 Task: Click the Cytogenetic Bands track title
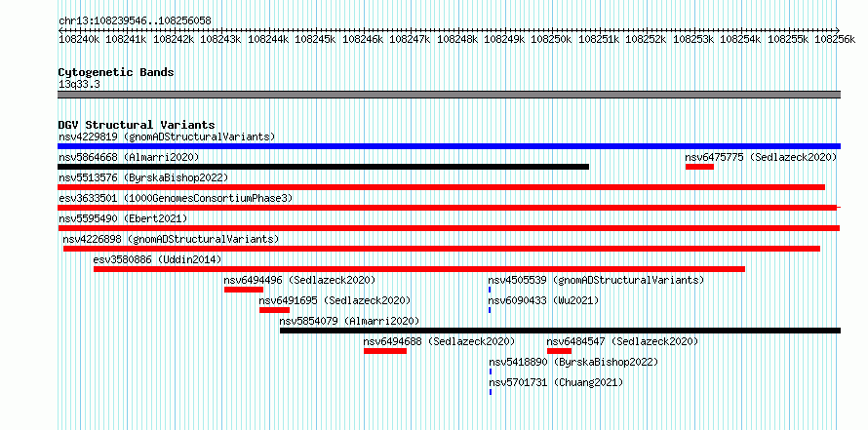pos(116,72)
